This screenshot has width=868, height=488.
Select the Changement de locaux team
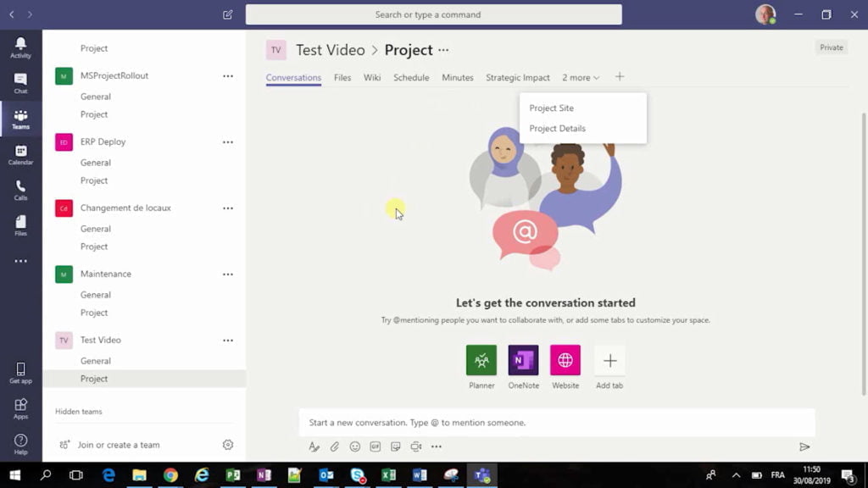pos(125,208)
